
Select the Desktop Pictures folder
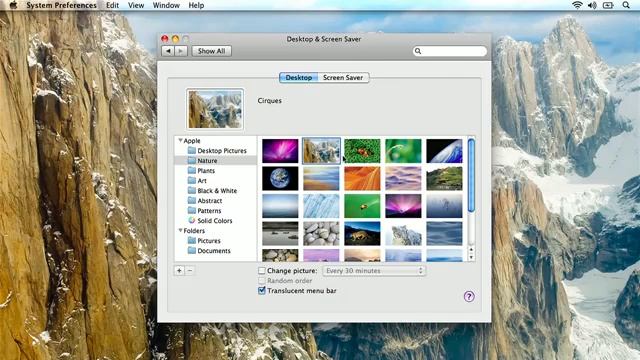pos(216,151)
